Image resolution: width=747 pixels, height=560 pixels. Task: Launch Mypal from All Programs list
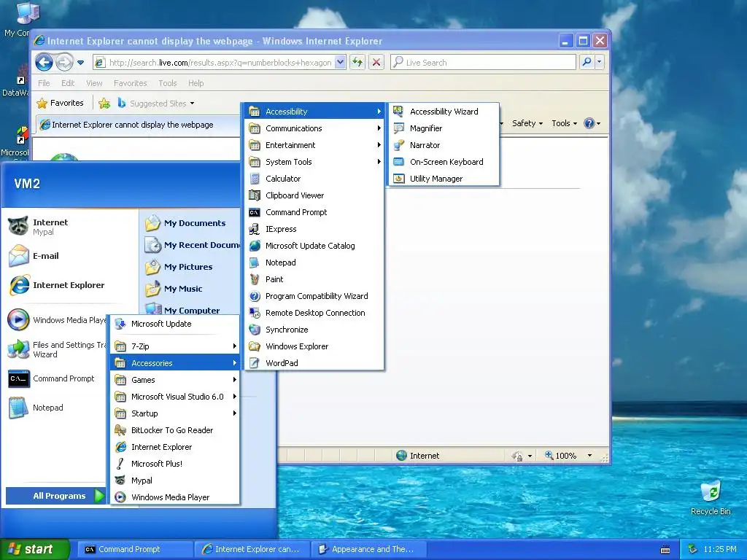(x=175, y=481)
